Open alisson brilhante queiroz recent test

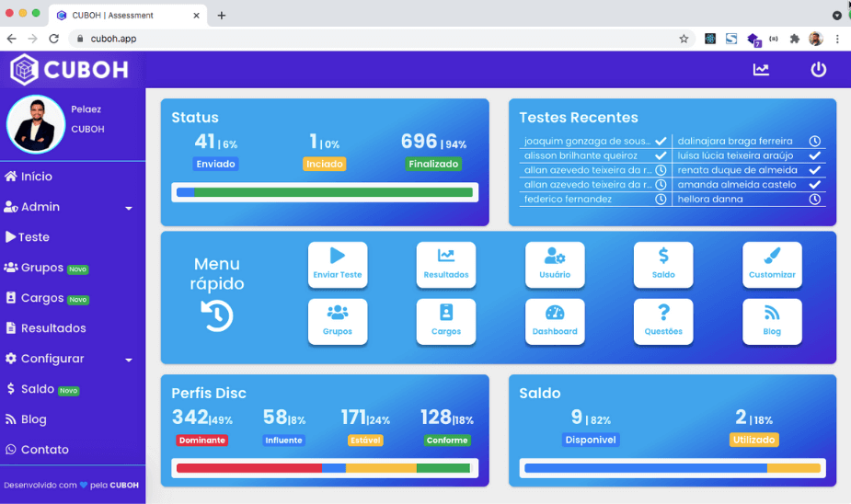point(581,155)
